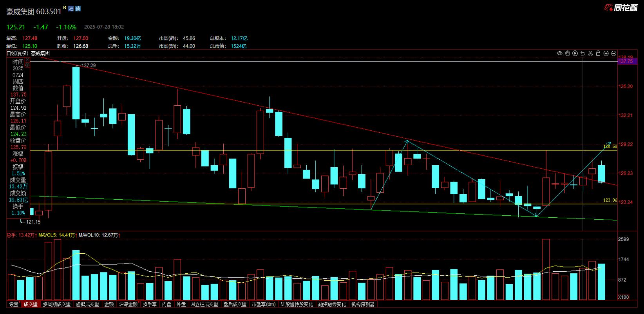The width and height of the screenshot is (644, 314).
Task: Switch to AI立桩成交量 tab
Action: (204, 304)
